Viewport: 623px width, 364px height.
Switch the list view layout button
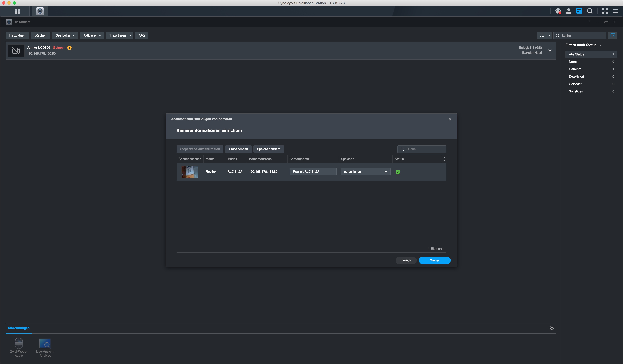542,35
